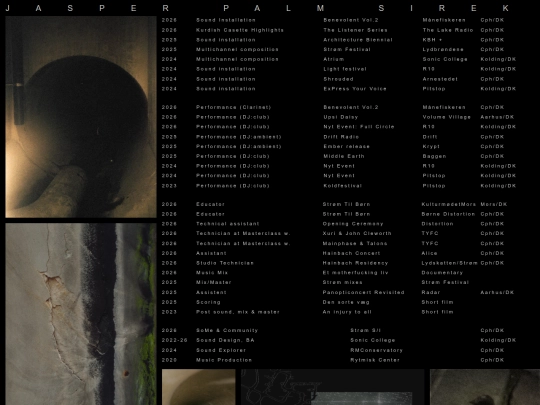Click 'Music Mix' role
540x405 pixels.
(212, 272)
